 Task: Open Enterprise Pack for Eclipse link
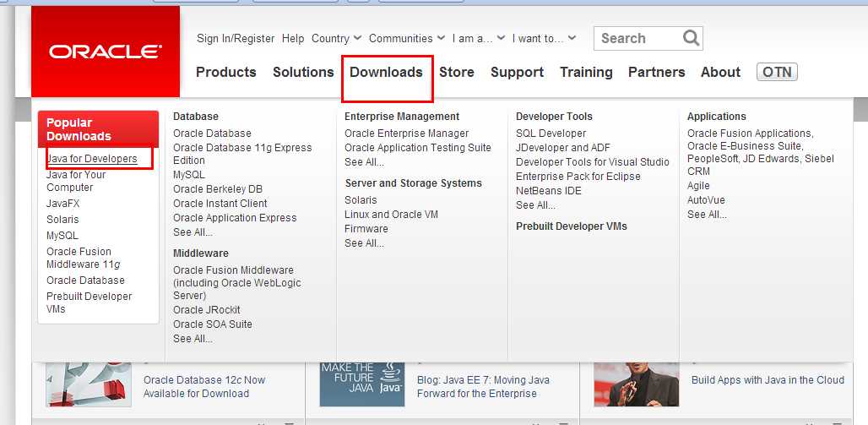(578, 177)
